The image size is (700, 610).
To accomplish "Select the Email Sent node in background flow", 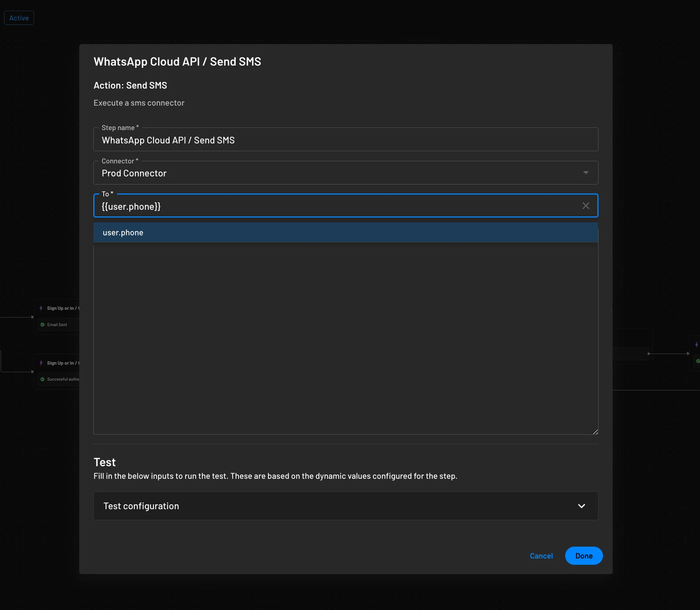I will (58, 325).
